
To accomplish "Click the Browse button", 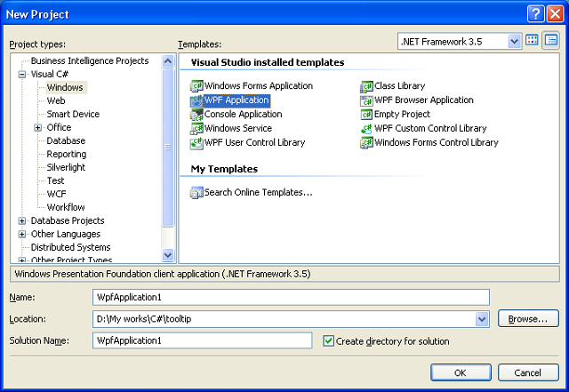I will point(528,318).
